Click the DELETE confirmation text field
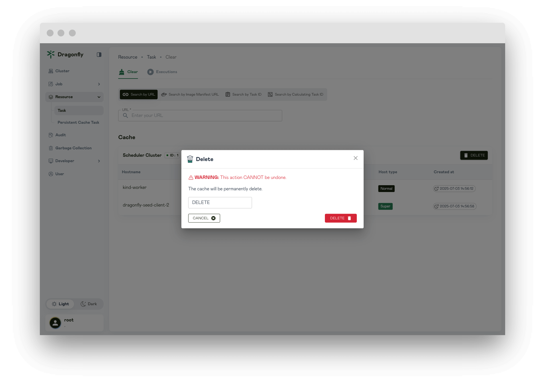The height and width of the screenshot is (392, 545). point(220,203)
